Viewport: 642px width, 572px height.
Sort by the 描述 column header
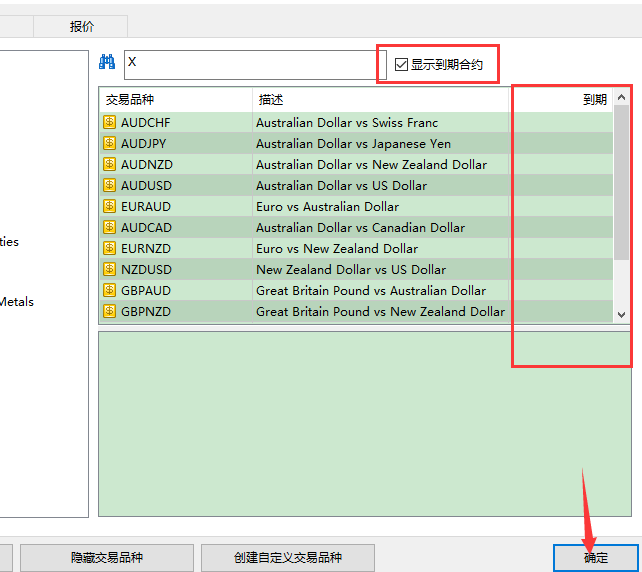click(x=380, y=100)
